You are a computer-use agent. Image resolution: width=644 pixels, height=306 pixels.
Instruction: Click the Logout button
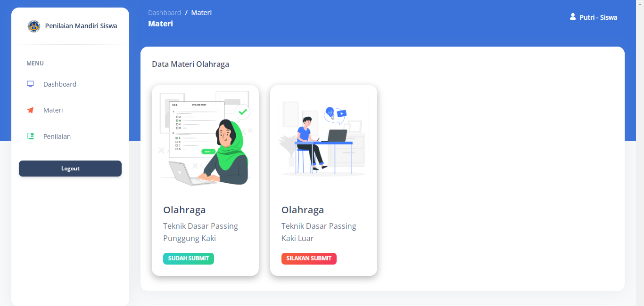click(x=70, y=169)
